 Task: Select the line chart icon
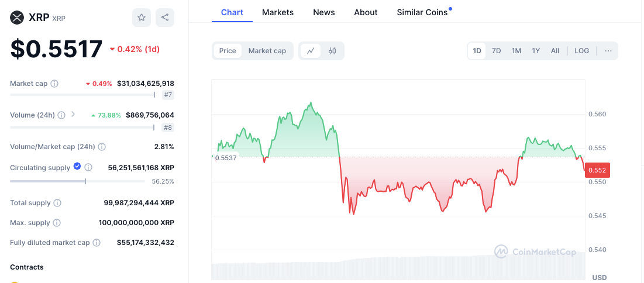(311, 51)
